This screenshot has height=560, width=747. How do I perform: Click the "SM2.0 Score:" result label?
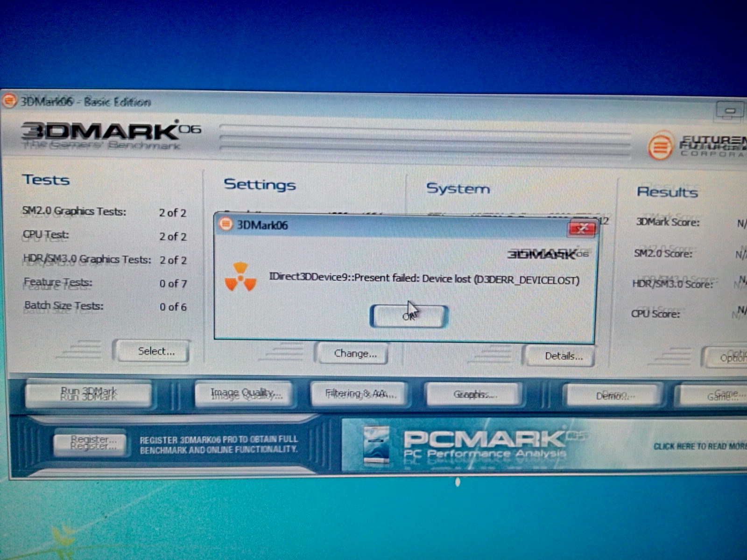662,253
